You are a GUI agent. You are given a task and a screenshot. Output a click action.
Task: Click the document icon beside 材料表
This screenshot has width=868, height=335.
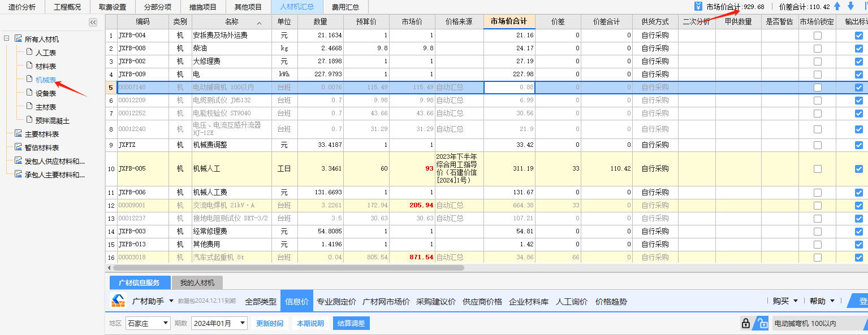pos(29,66)
